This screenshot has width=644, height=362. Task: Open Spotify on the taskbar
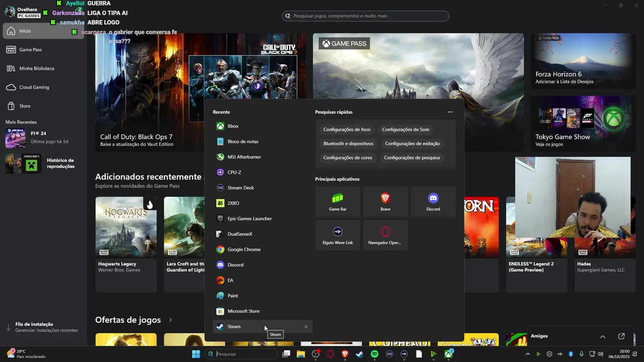click(374, 354)
